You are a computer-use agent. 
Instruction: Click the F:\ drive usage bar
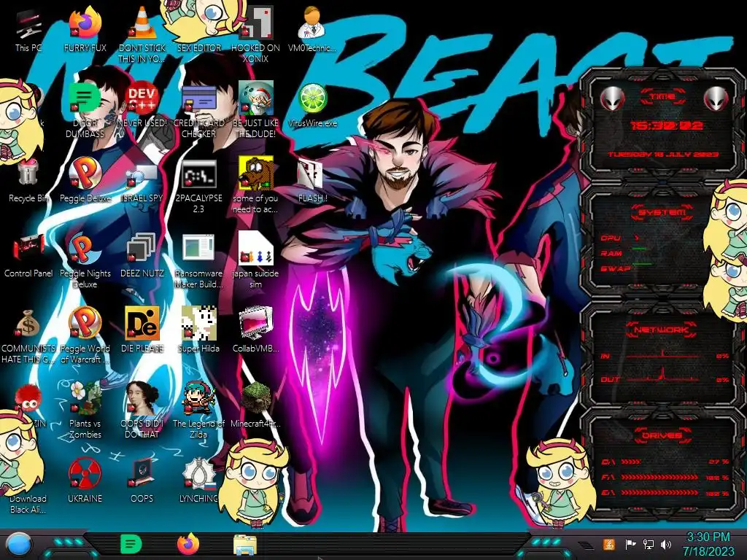click(x=659, y=477)
